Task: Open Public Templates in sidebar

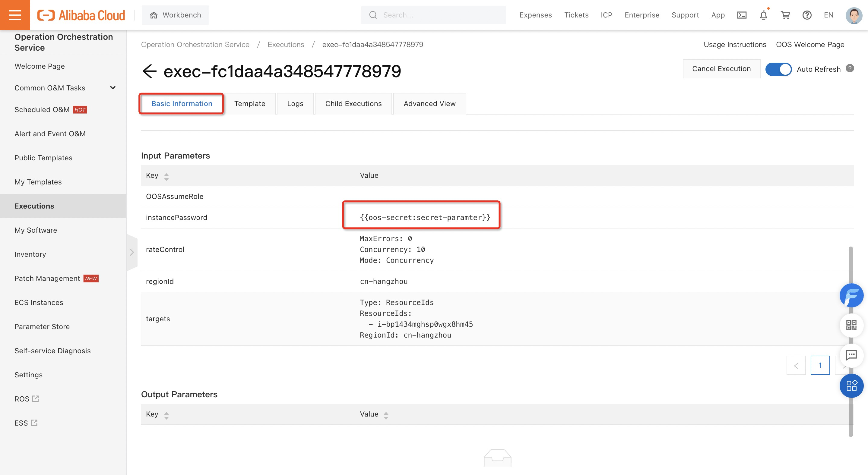Action: coord(43,158)
